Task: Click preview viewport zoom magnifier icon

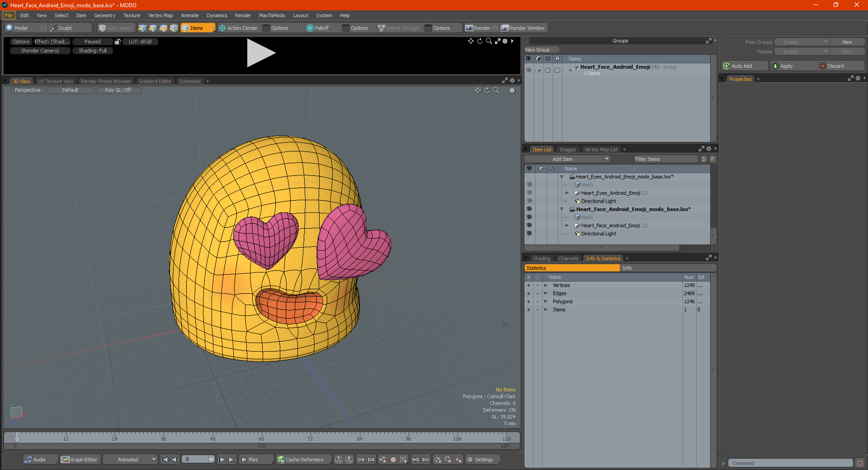Action: (x=489, y=41)
